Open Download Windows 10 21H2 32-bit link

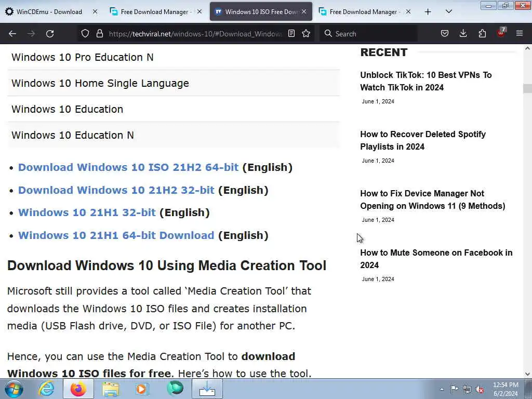click(x=116, y=190)
